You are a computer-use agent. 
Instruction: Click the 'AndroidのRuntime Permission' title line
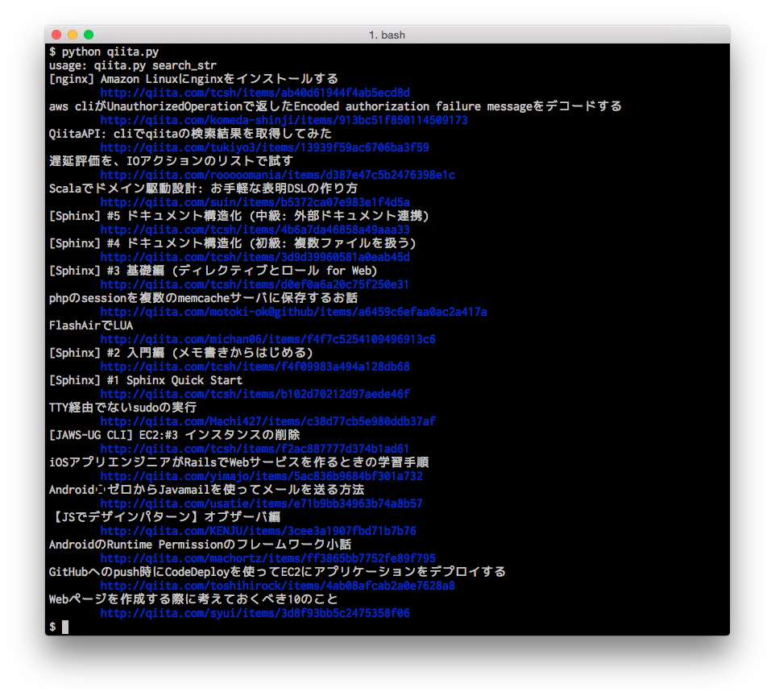pyautogui.click(x=200, y=545)
